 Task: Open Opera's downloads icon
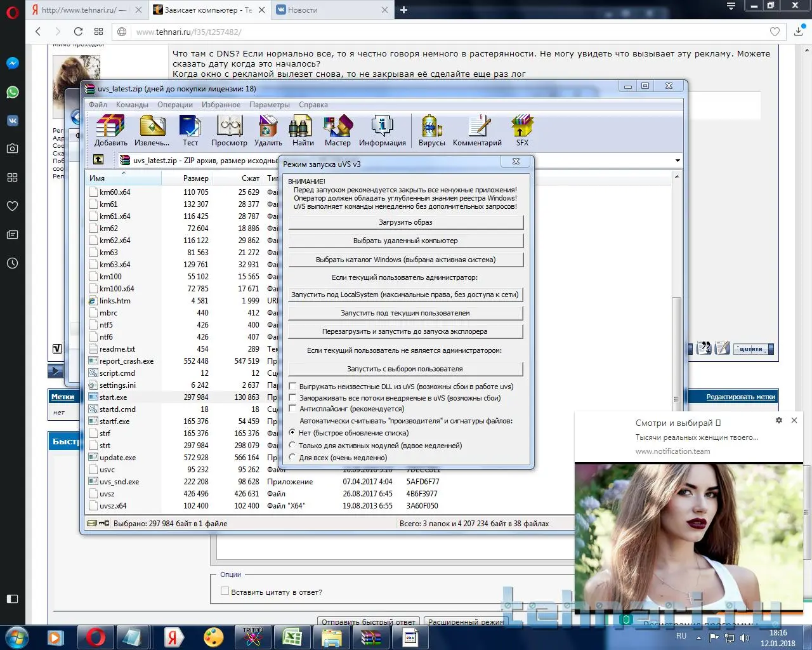coord(799,32)
